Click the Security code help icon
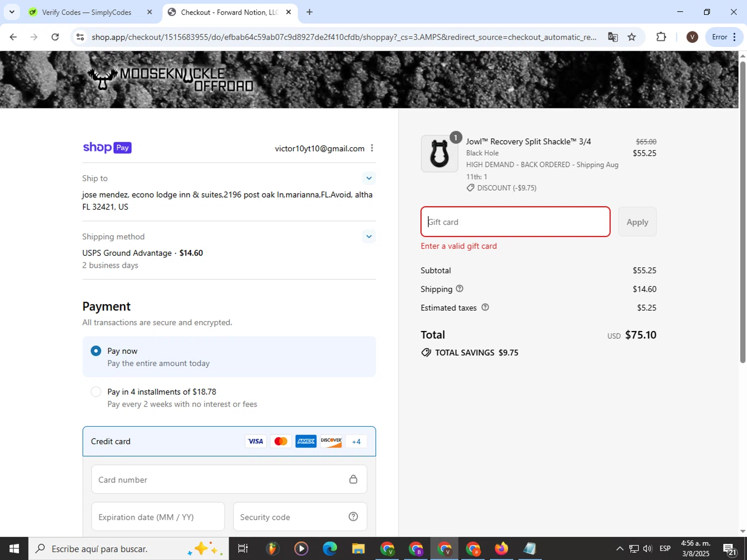Screen dimensions: 747x560 353,517
